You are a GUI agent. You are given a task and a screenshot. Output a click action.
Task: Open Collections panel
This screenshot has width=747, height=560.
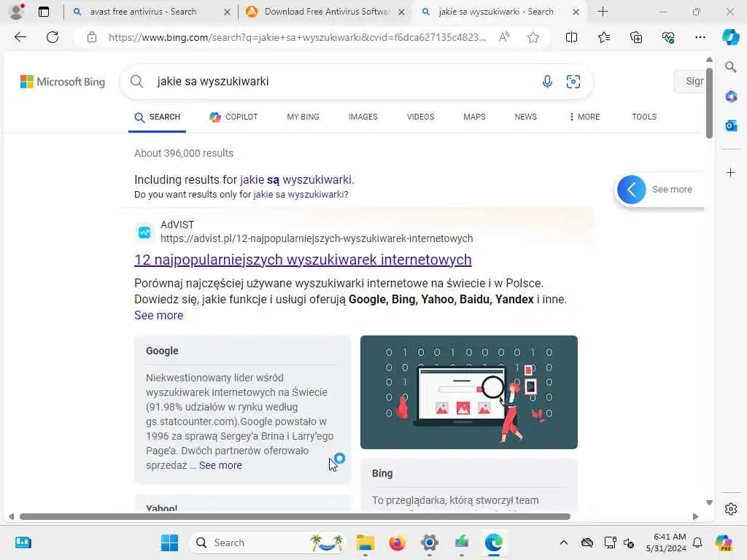(x=636, y=37)
